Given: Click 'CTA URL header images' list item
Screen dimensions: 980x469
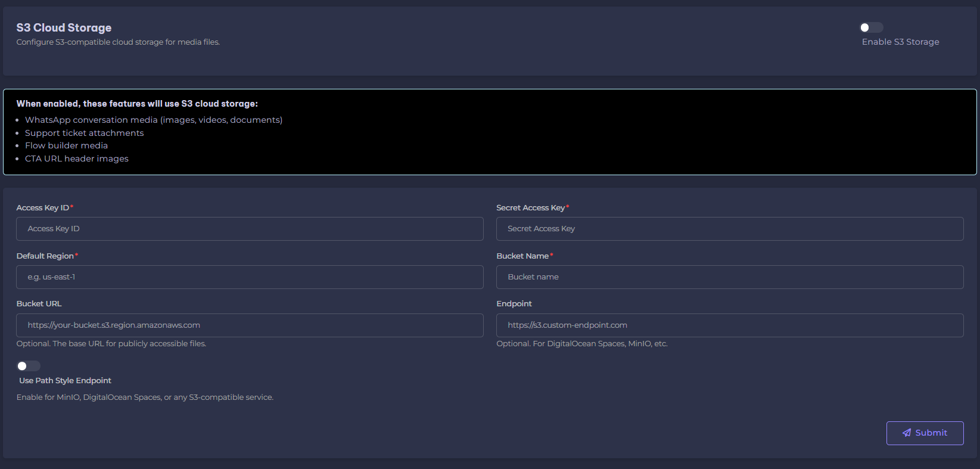Looking at the screenshot, I should coord(77,159).
